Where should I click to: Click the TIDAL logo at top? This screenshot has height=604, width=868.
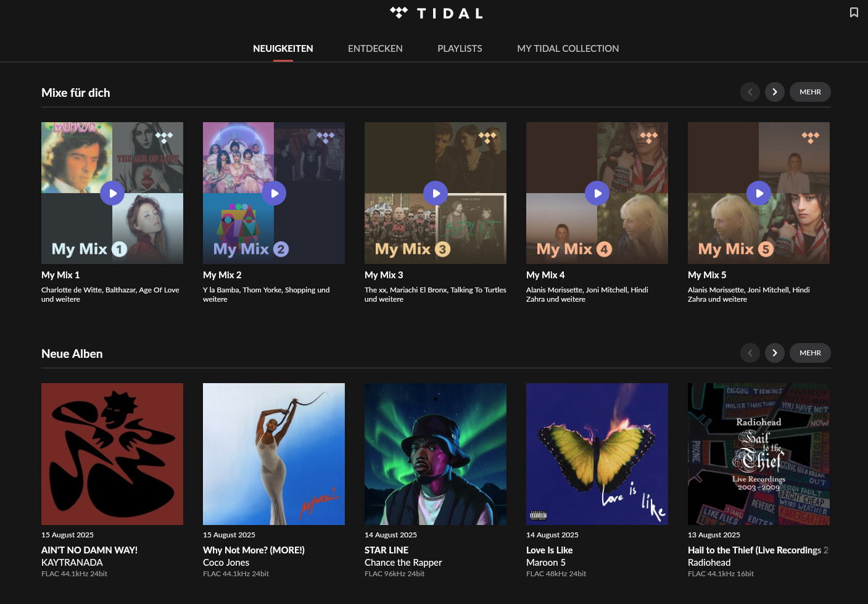(x=436, y=13)
